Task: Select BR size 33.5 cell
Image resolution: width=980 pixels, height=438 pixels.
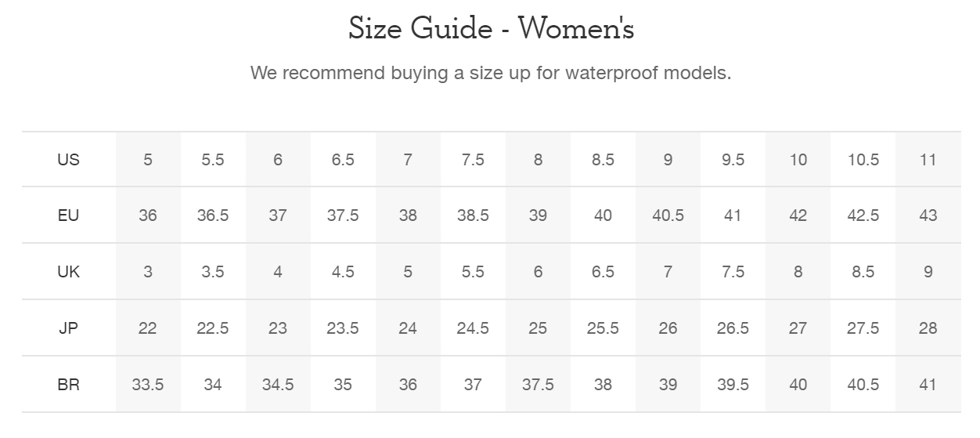Action: point(148,385)
